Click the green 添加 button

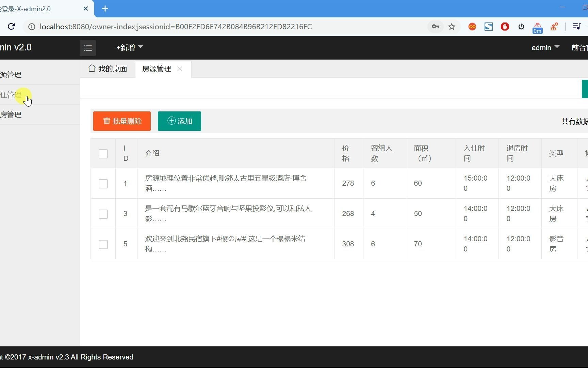coord(179,121)
